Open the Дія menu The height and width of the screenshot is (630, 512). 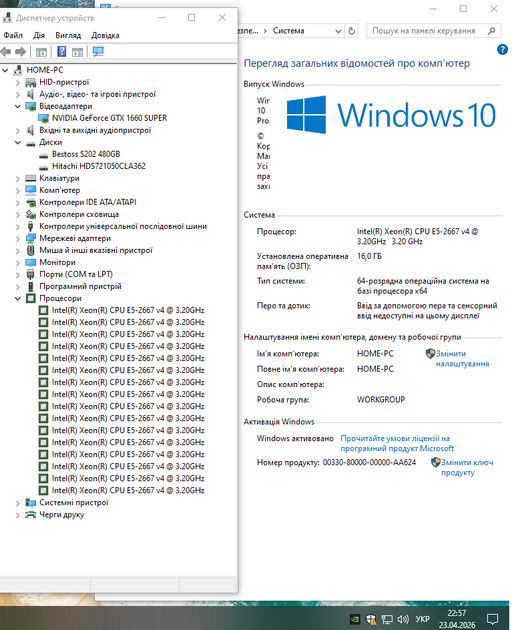pyautogui.click(x=39, y=35)
